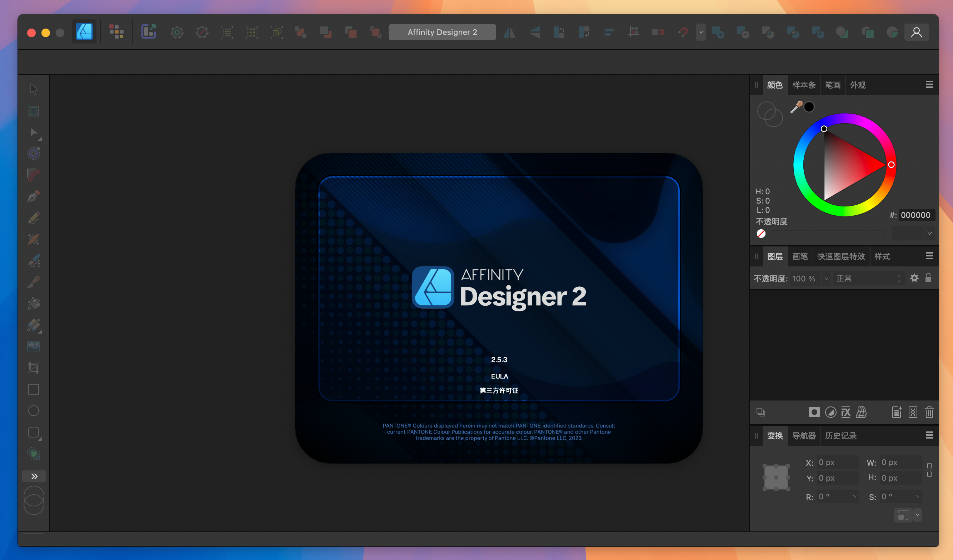
Task: Click the Add Layer icon
Action: tap(897, 412)
